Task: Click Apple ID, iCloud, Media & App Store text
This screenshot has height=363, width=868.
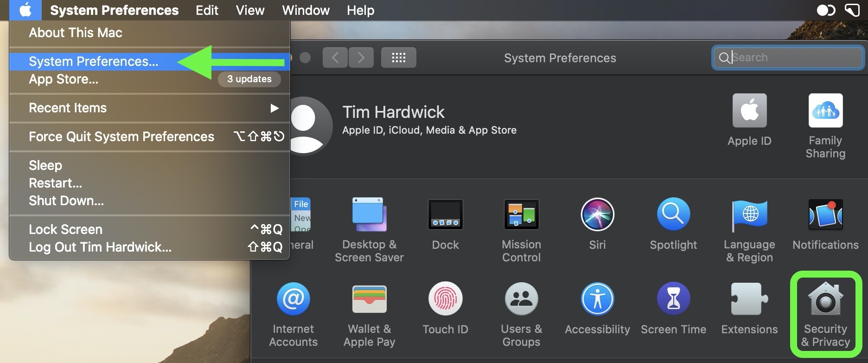Action: point(429,130)
